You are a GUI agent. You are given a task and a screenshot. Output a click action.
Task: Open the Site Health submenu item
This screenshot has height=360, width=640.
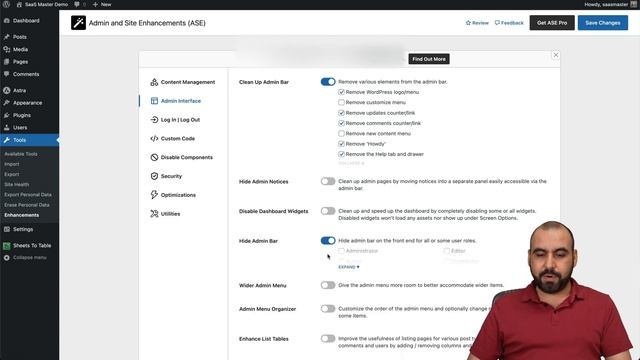click(17, 184)
